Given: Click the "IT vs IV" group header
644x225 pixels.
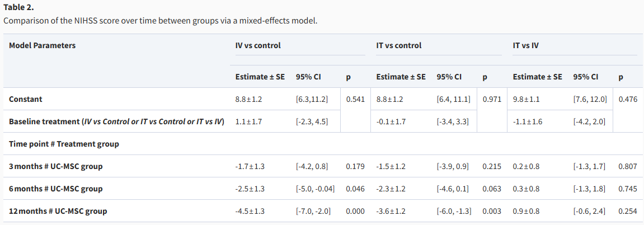Looking at the screenshot, I should 526,45.
